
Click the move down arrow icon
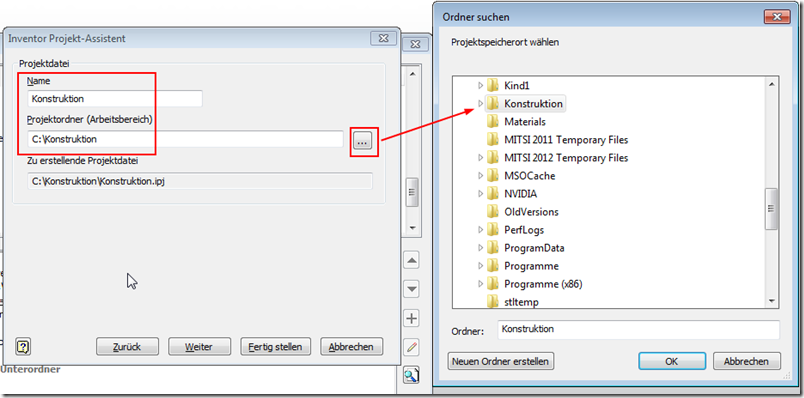(411, 289)
